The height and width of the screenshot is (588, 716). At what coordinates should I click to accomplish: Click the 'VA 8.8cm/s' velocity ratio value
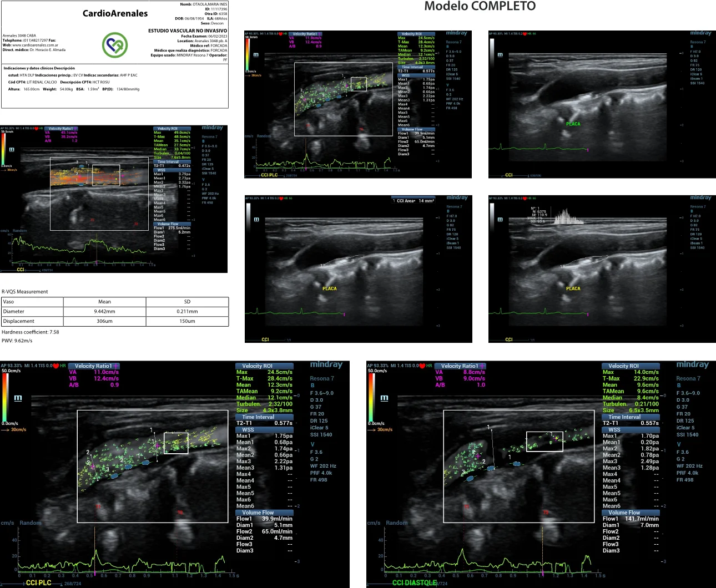(x=460, y=372)
